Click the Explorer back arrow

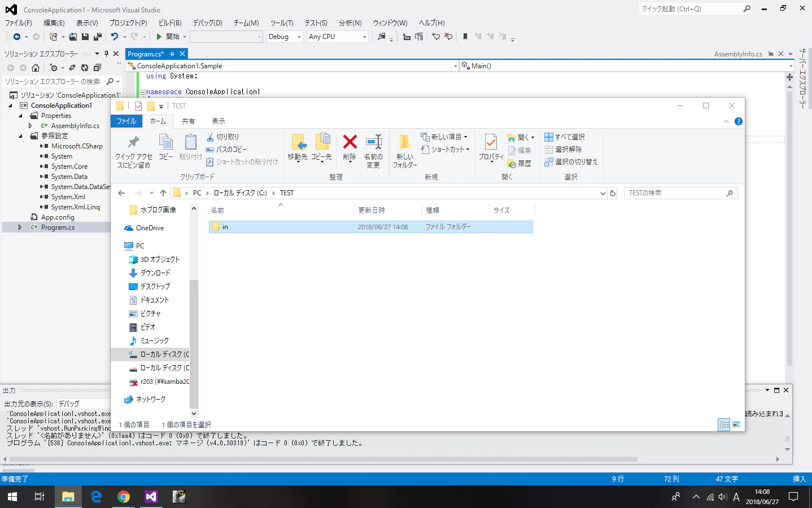pyautogui.click(x=121, y=193)
